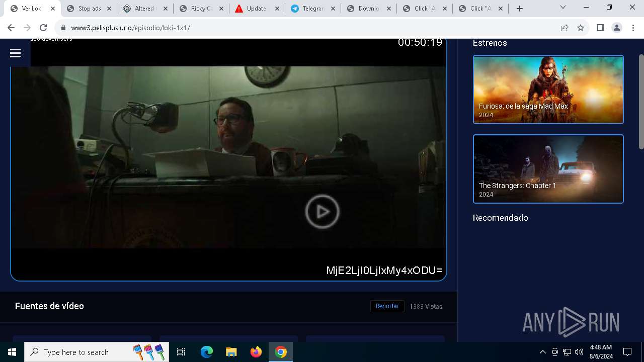
Task: Click the 1383 Vistas counter
Action: [x=426, y=306]
